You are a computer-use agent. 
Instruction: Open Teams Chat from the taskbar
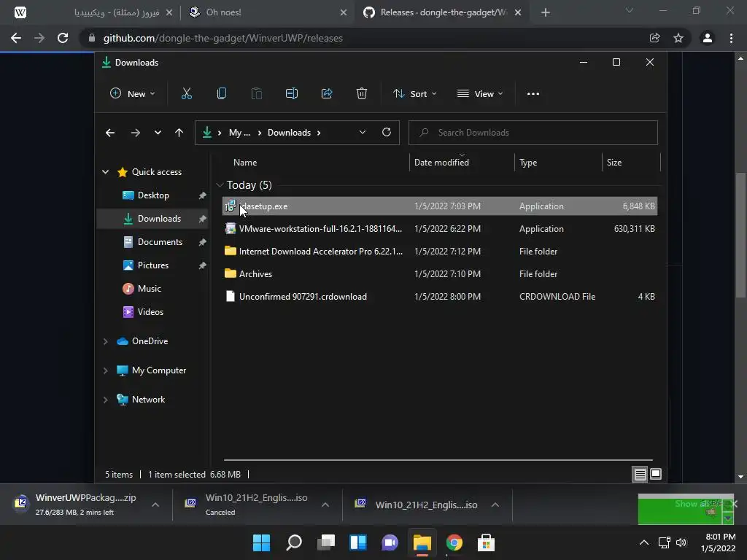point(390,542)
